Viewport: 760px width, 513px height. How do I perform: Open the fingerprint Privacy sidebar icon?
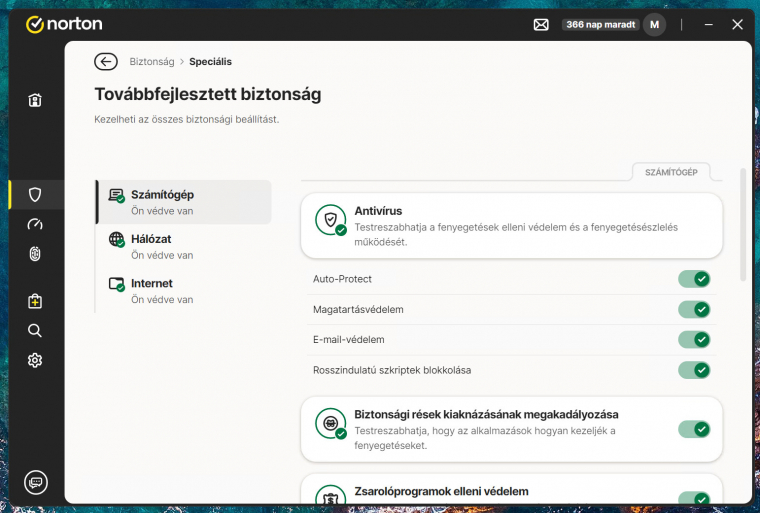(x=35, y=254)
